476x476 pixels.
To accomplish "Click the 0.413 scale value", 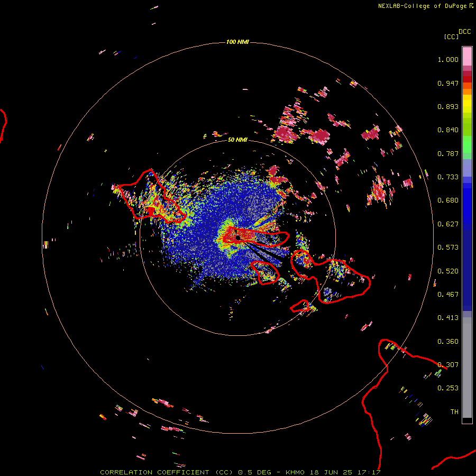I will (x=448, y=318).
